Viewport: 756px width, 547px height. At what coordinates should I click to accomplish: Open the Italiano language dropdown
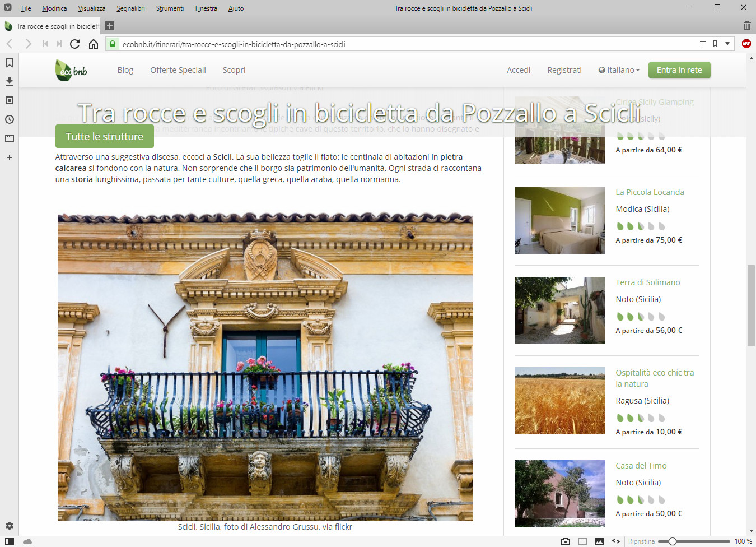point(619,70)
